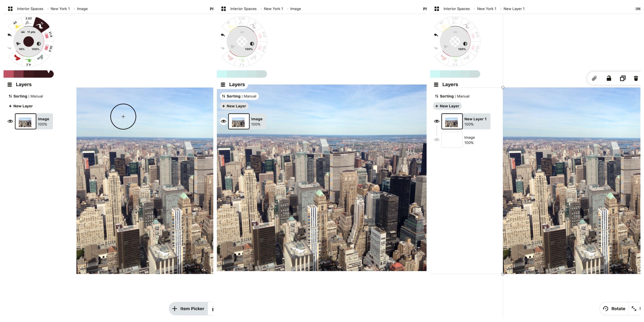Toggle visibility of Image layer in left screenshot

click(10, 121)
